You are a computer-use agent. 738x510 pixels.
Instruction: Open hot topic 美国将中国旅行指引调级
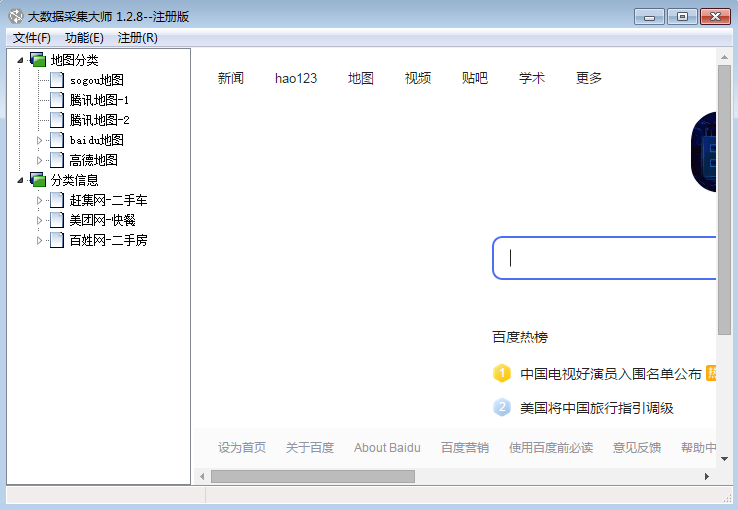(x=597, y=408)
